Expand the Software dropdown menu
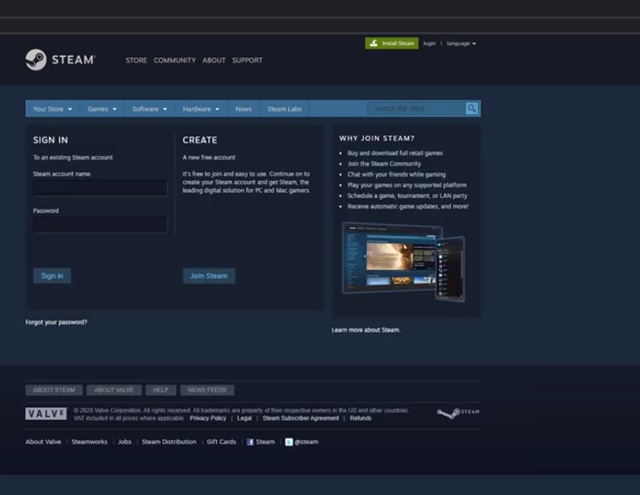Viewport: 640px width, 495px height. [150, 109]
